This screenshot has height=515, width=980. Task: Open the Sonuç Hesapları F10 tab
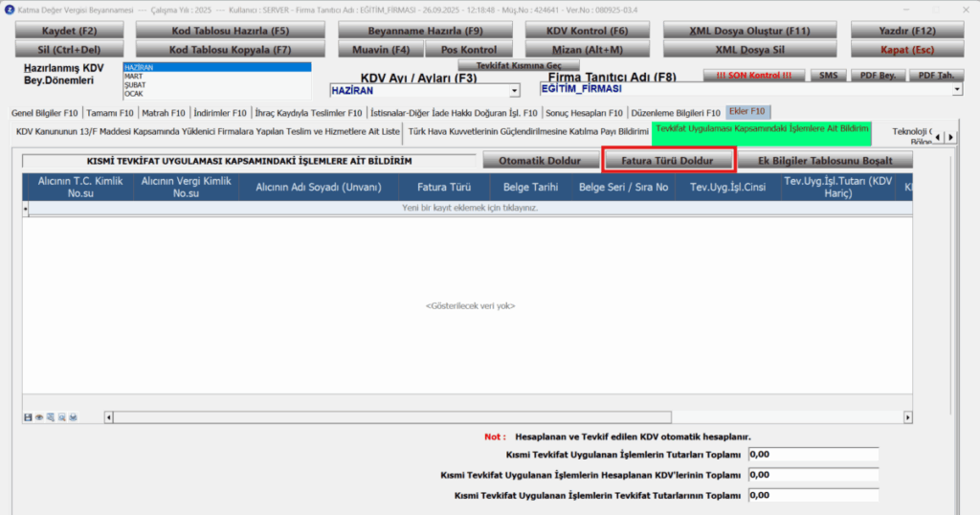[x=584, y=113]
